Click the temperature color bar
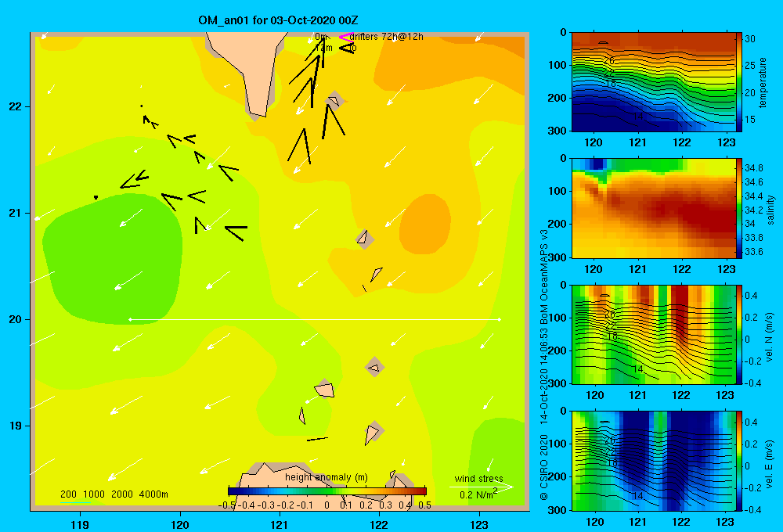 click(739, 82)
